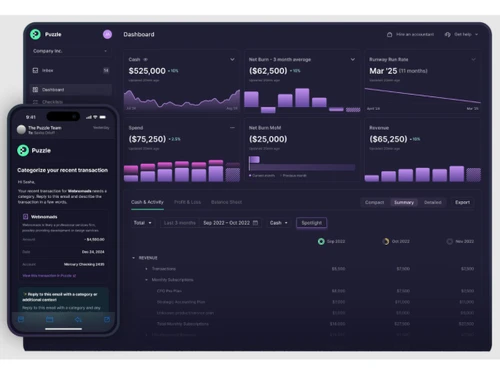
Task: Open the purple user avatar menu
Action: 107,34
